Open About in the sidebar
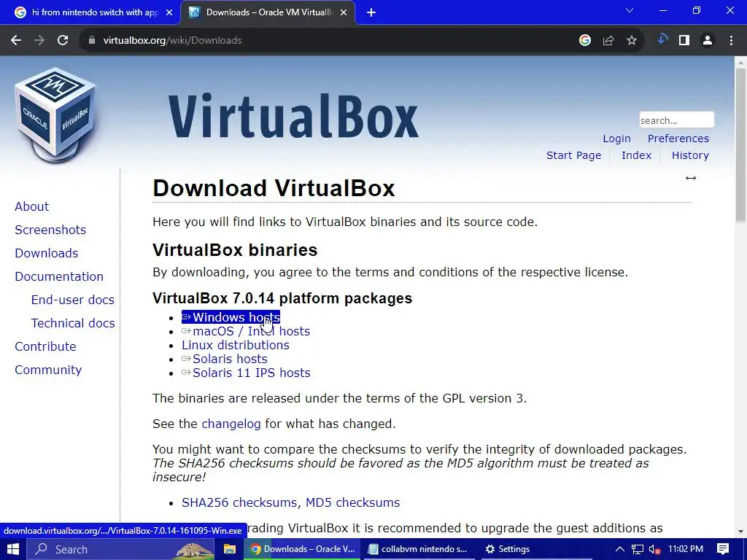The height and width of the screenshot is (560, 747). coord(32,206)
